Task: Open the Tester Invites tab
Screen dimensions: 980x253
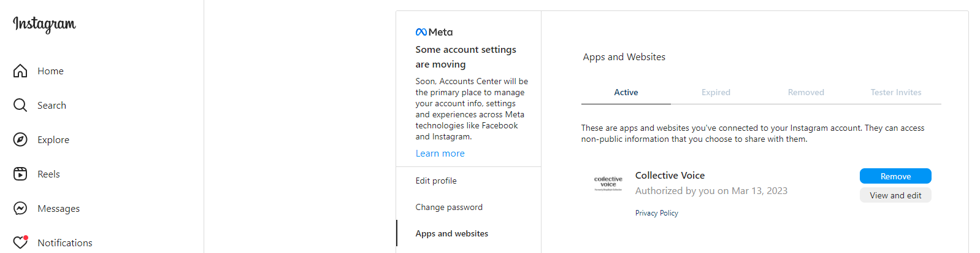Action: pyautogui.click(x=896, y=92)
